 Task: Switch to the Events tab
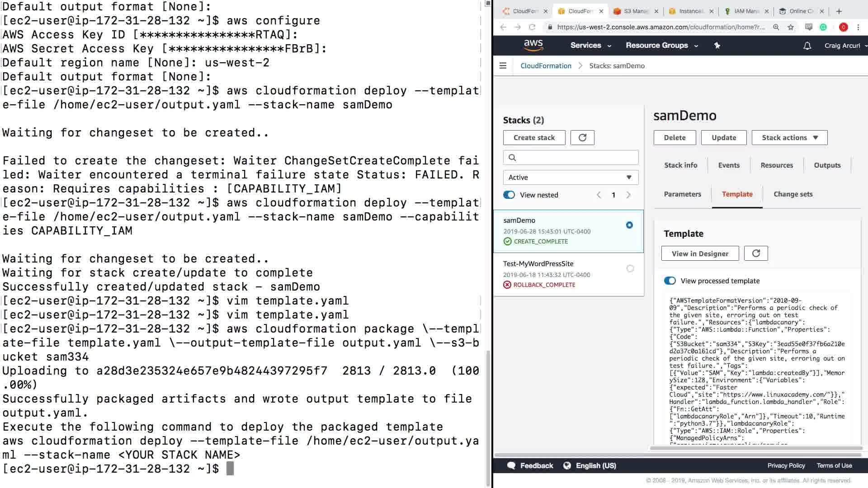pos(729,165)
